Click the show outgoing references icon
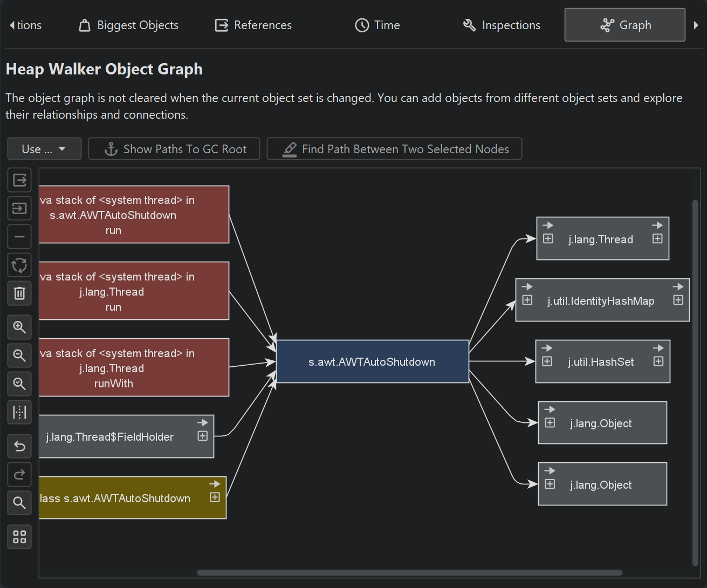The height and width of the screenshot is (588, 707). tap(19, 180)
